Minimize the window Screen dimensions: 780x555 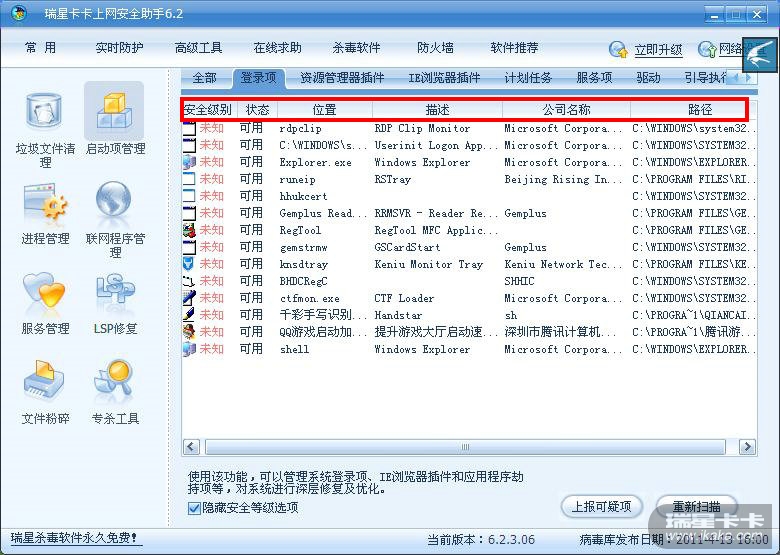tap(714, 14)
